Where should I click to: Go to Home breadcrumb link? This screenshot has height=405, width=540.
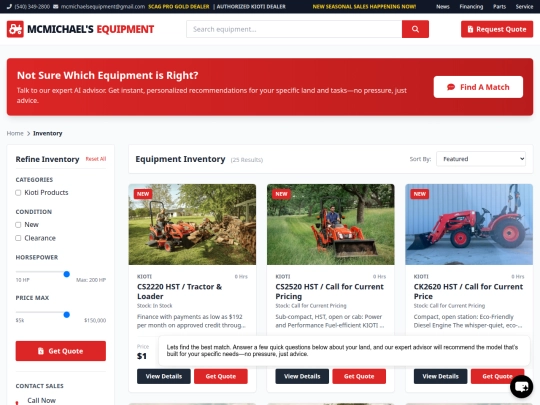tap(15, 133)
